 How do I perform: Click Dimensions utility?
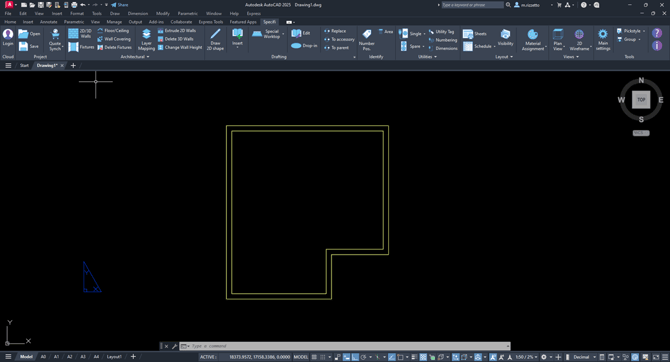pos(443,48)
